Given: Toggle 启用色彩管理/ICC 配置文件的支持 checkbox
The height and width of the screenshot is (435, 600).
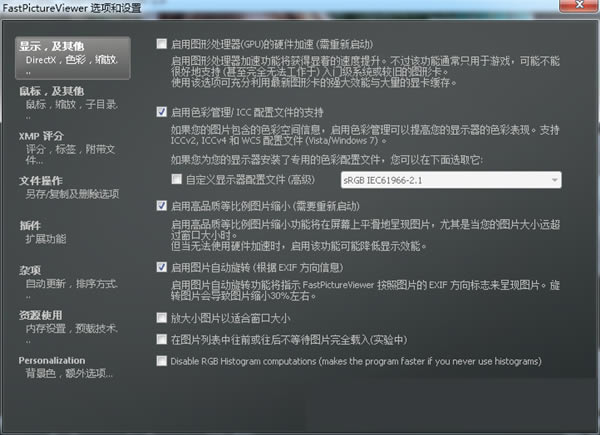Looking at the screenshot, I should pos(161,112).
